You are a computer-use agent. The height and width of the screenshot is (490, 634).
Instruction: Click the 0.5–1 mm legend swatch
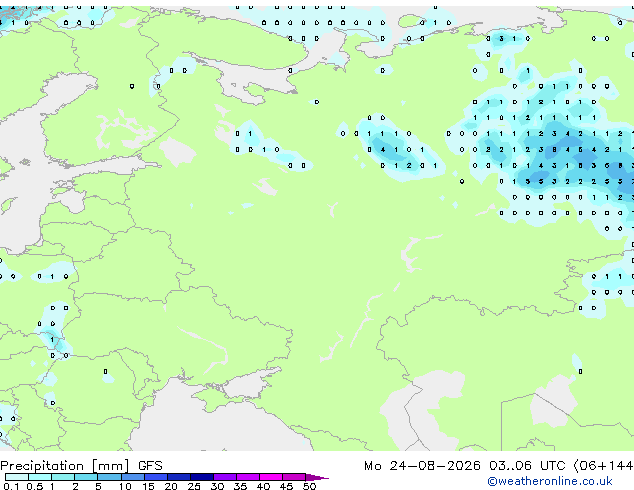coord(40,477)
